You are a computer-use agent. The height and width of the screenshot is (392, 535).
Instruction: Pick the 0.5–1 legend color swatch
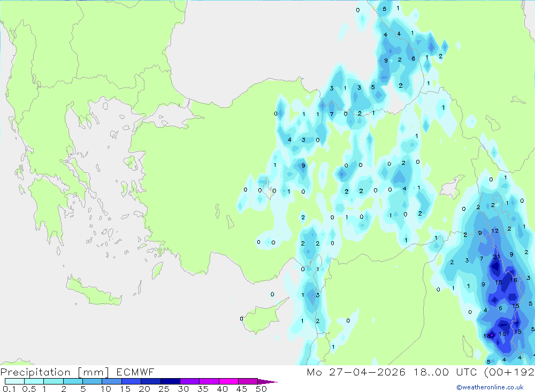(34, 381)
